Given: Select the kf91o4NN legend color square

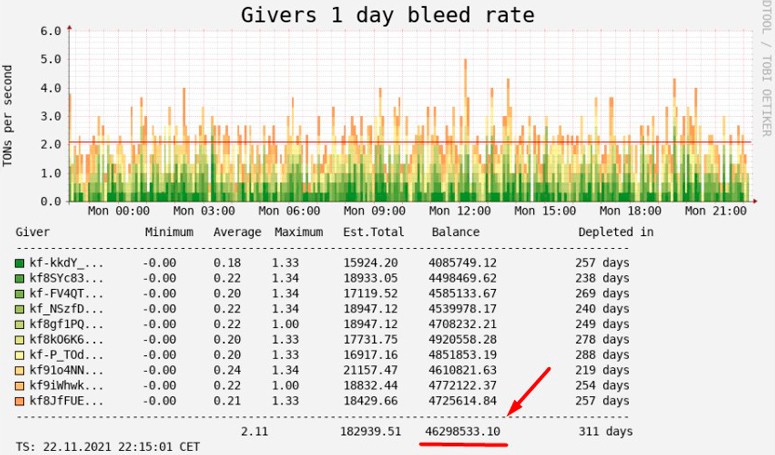Looking at the screenshot, I should click(x=20, y=370).
